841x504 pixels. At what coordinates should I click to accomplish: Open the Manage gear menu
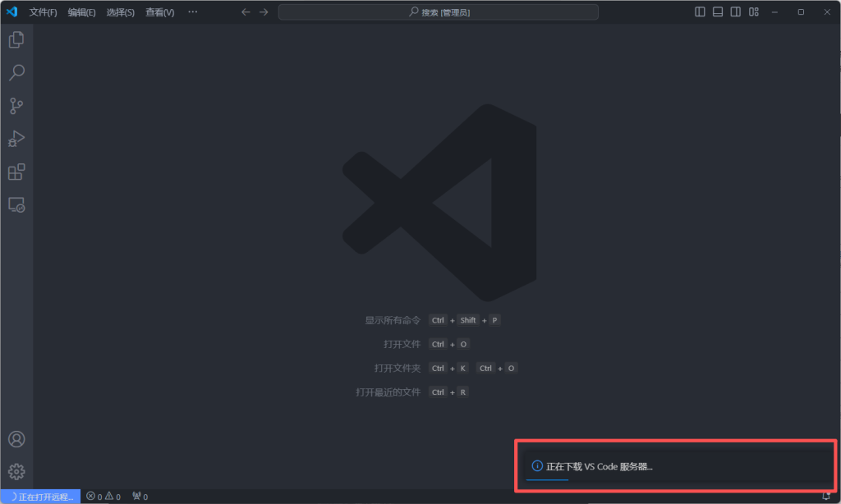[16, 471]
